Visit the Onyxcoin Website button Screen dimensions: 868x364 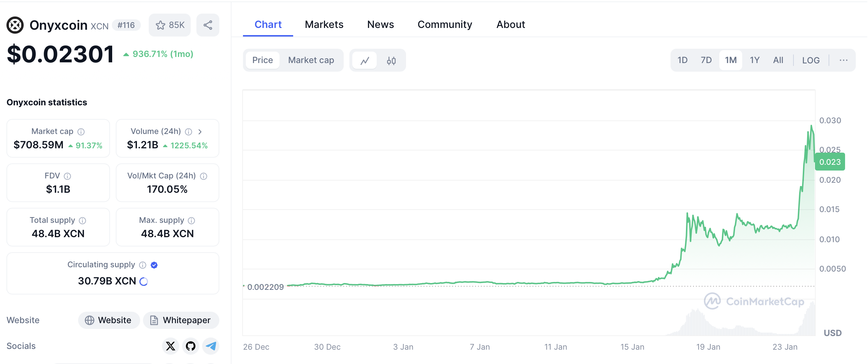pos(109,320)
